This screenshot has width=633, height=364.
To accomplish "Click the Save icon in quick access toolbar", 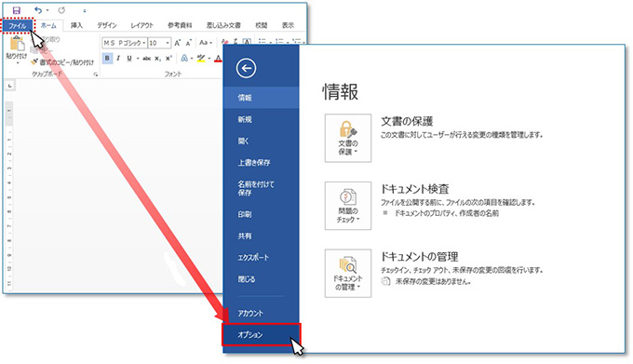I will point(16,10).
